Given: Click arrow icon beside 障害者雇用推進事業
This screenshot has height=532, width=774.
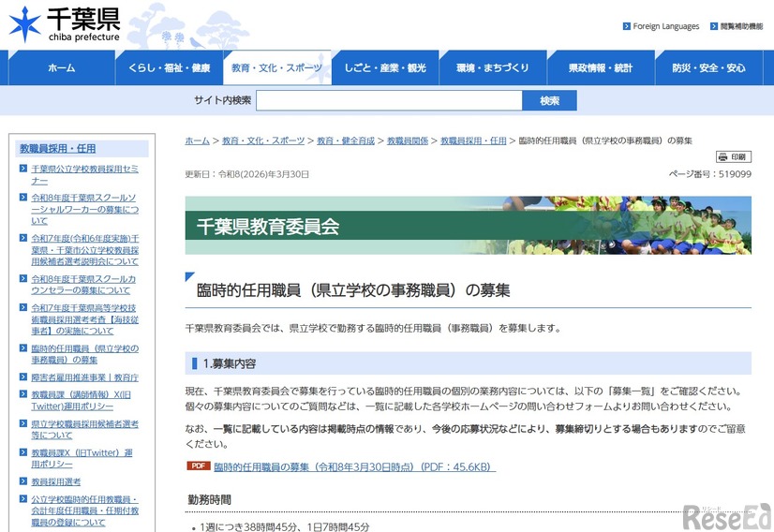Looking at the screenshot, I should tap(23, 377).
